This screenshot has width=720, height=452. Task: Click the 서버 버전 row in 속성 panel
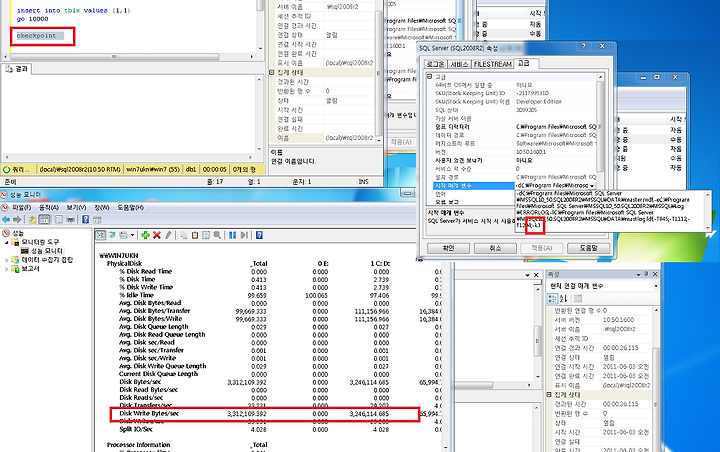coord(602,320)
